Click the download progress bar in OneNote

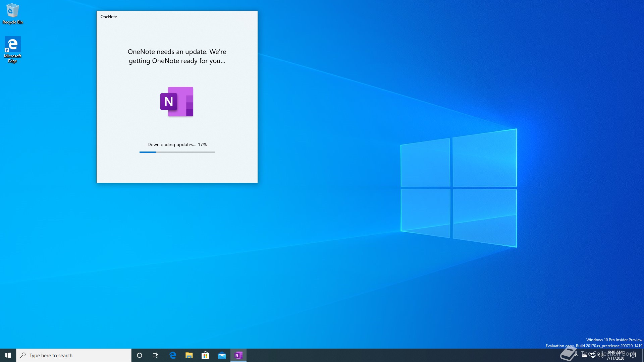tap(177, 152)
